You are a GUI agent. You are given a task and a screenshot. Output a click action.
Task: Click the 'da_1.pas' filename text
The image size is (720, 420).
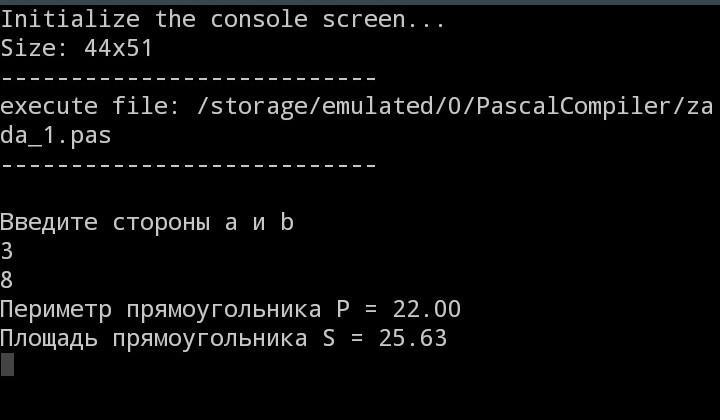55,136
